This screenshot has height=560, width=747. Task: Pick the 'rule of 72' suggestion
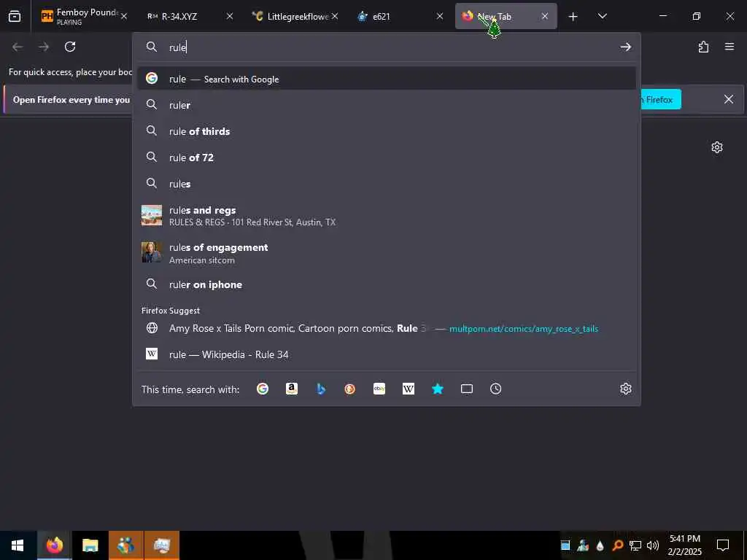[387, 157]
